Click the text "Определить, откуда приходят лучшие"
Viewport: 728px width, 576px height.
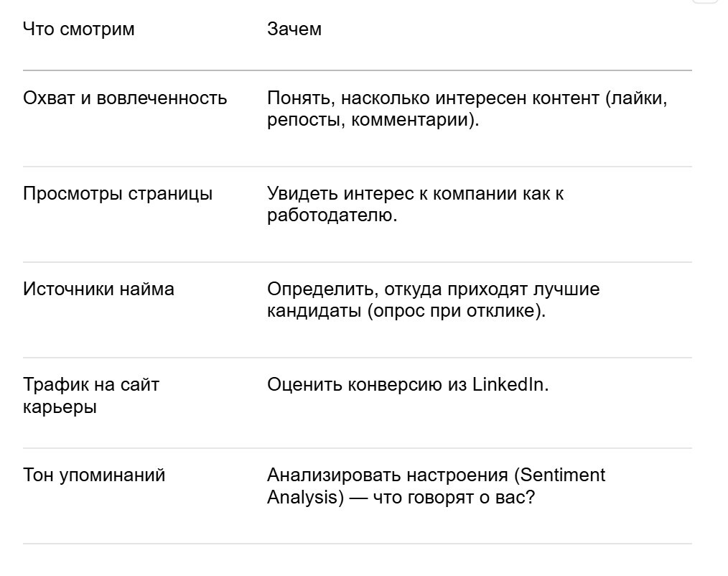(433, 289)
